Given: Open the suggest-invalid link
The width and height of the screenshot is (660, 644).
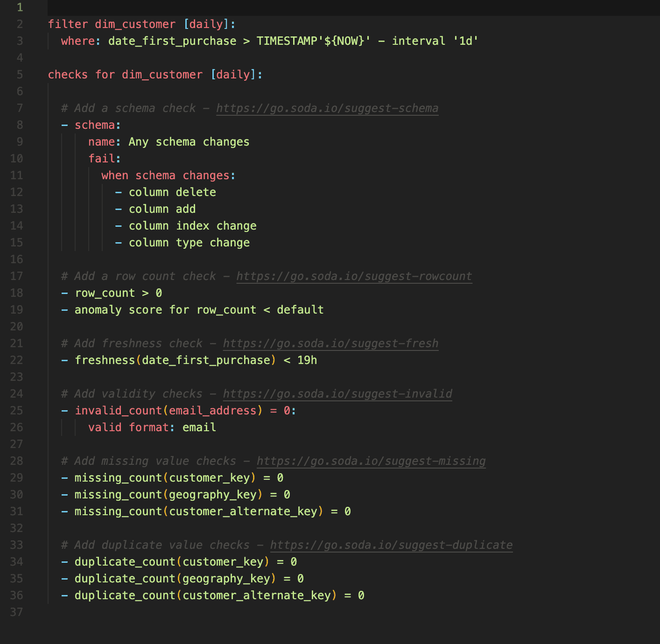Looking at the screenshot, I should (x=337, y=394).
